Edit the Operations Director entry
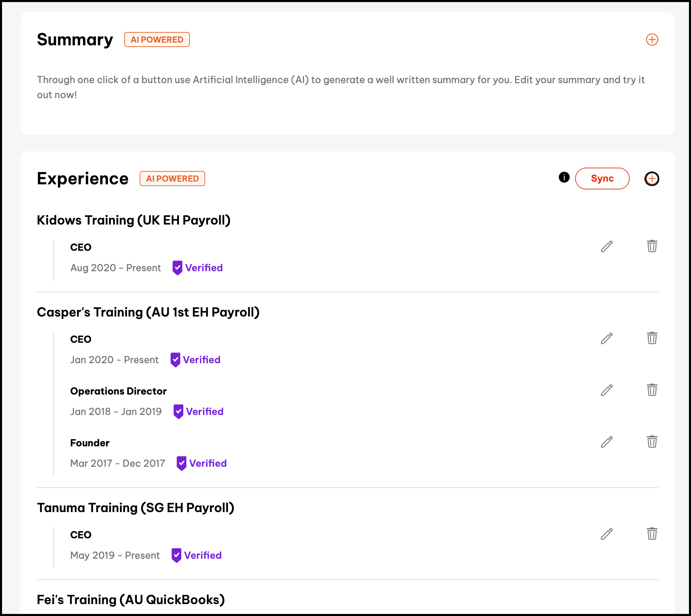This screenshot has width=691, height=616. point(606,390)
